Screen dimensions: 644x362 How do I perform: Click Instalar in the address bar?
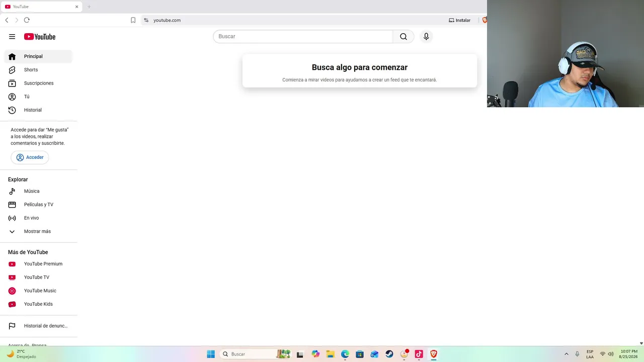click(459, 20)
